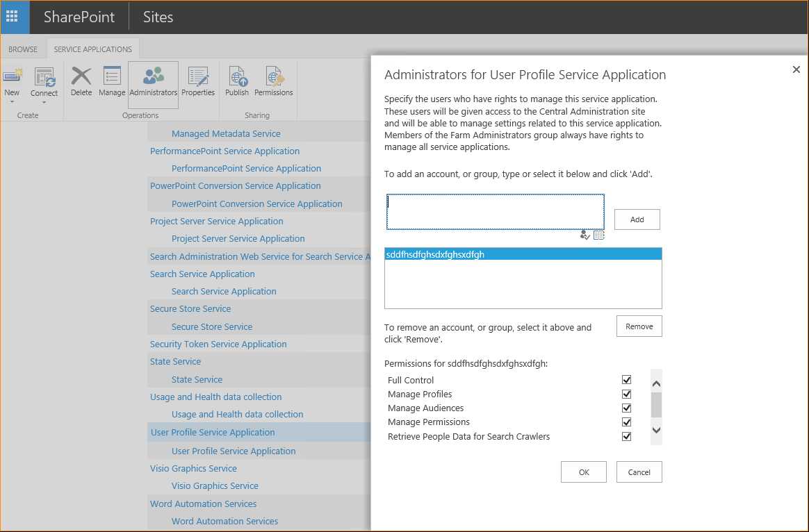This screenshot has height=532, width=809.
Task: Open Security Token Service Application link
Action: [x=218, y=344]
